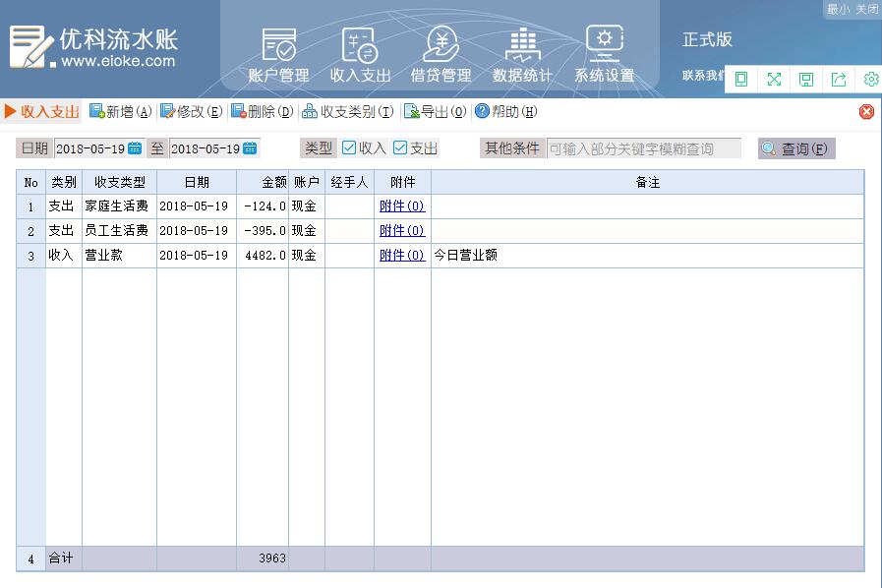
Task: Click the 关闭 window button
Action: point(867,9)
